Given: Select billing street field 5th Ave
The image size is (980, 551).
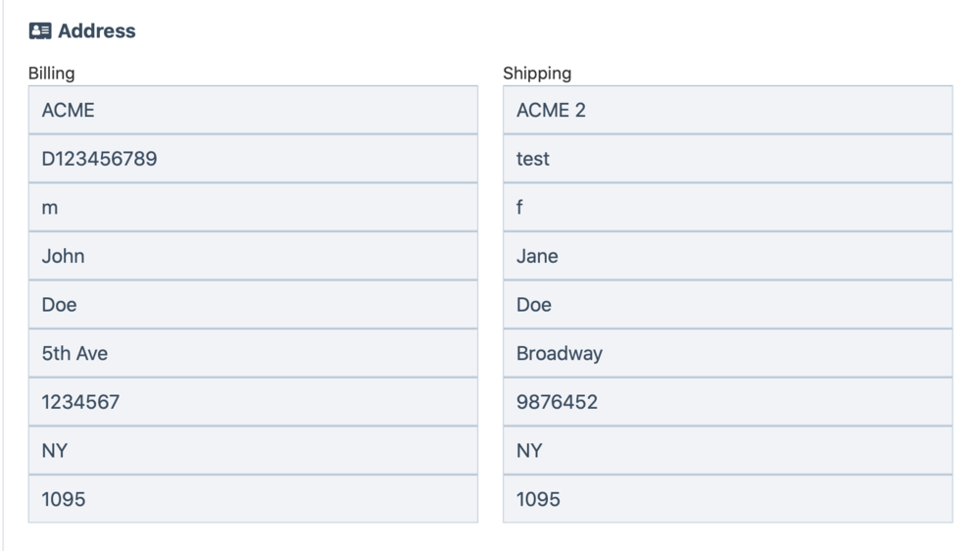Looking at the screenshot, I should coord(253,353).
